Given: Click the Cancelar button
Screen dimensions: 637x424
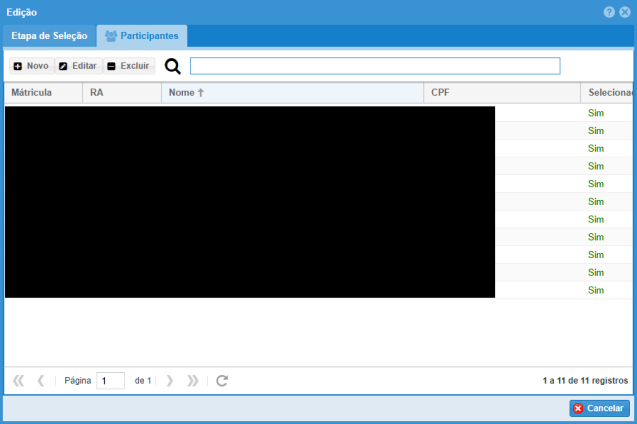Looking at the screenshot, I should (599, 408).
